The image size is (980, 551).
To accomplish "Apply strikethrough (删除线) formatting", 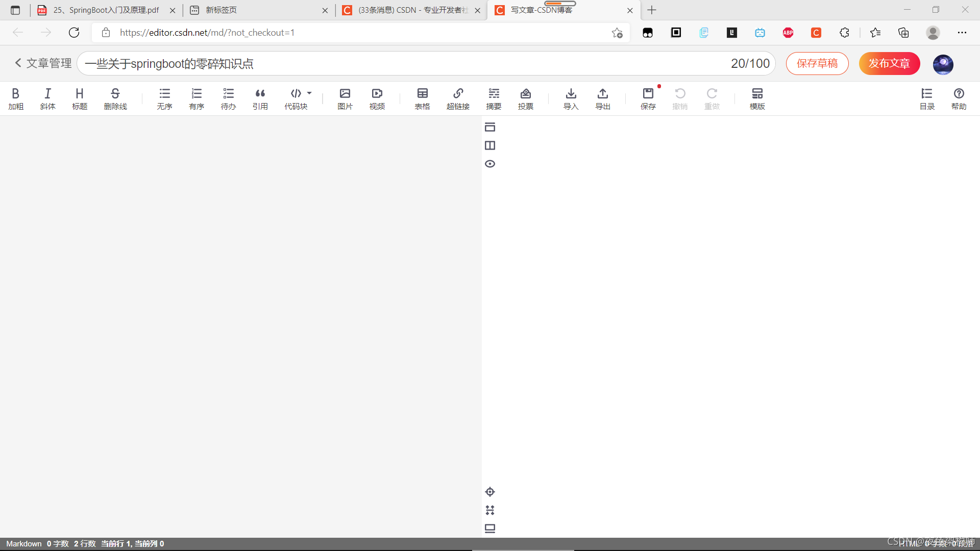I will (x=115, y=98).
